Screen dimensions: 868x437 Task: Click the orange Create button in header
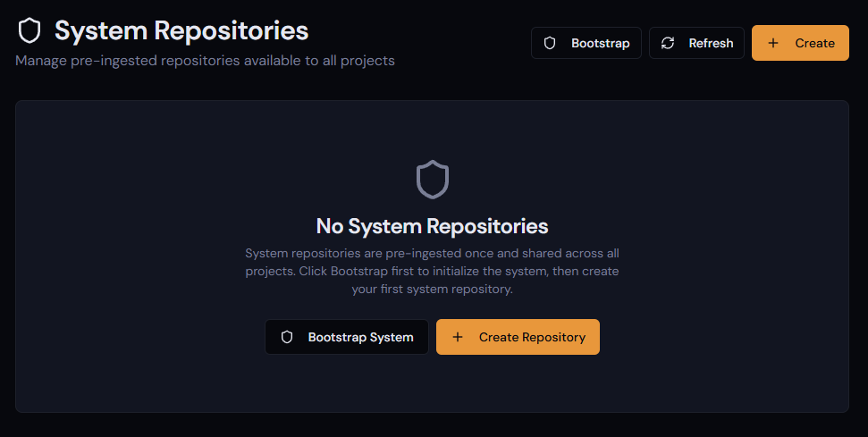tap(800, 43)
